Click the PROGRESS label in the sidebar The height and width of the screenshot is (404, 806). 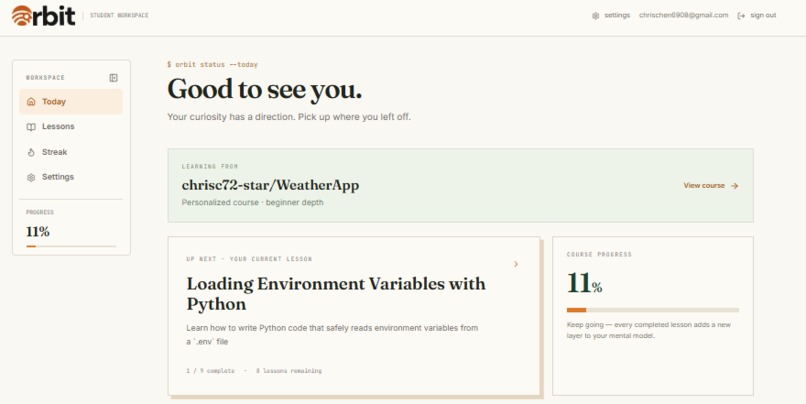click(x=40, y=212)
